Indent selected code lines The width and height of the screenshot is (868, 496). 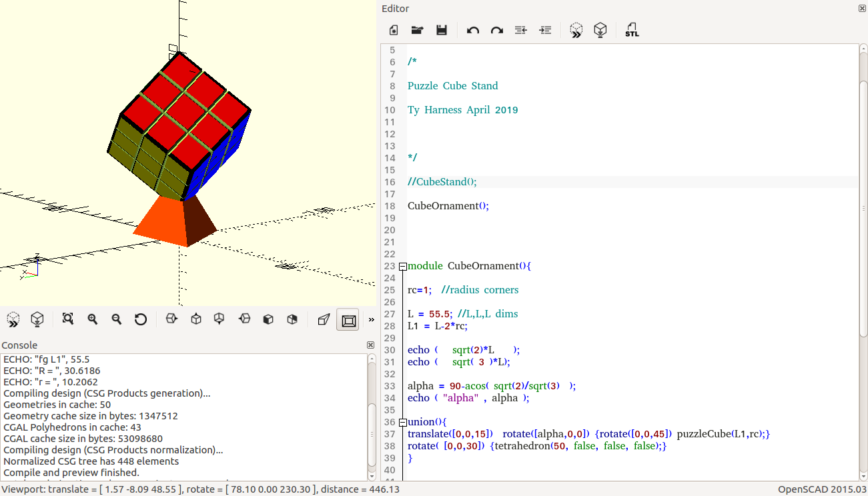545,30
